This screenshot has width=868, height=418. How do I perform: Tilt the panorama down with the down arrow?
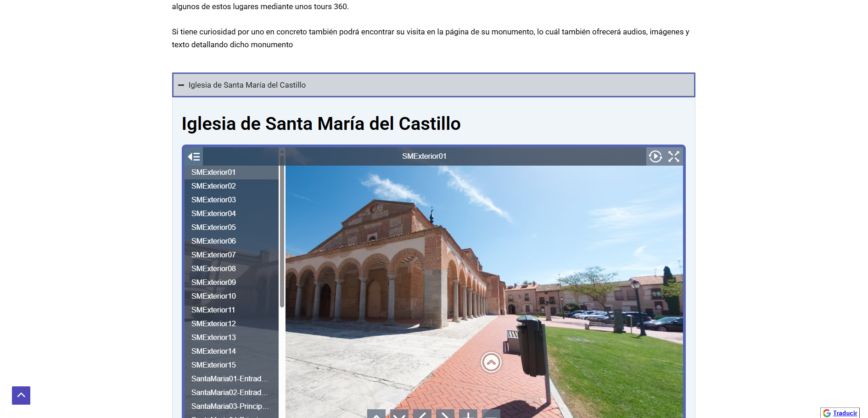pos(399,413)
